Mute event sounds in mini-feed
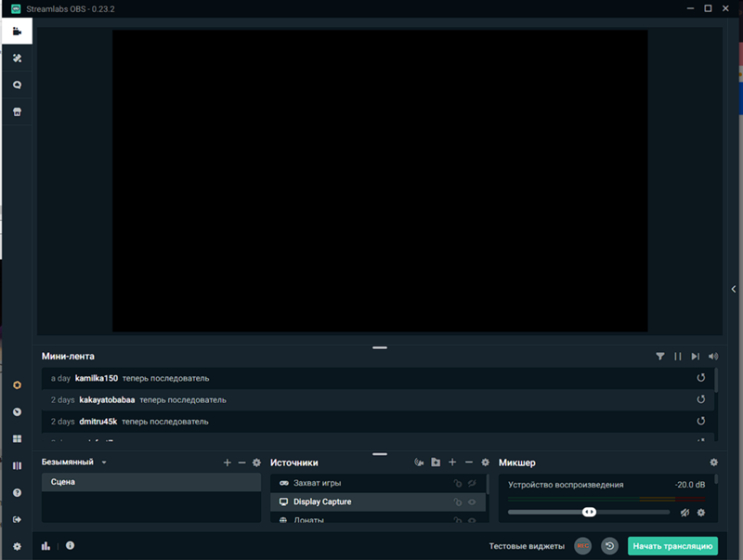 [x=713, y=357]
